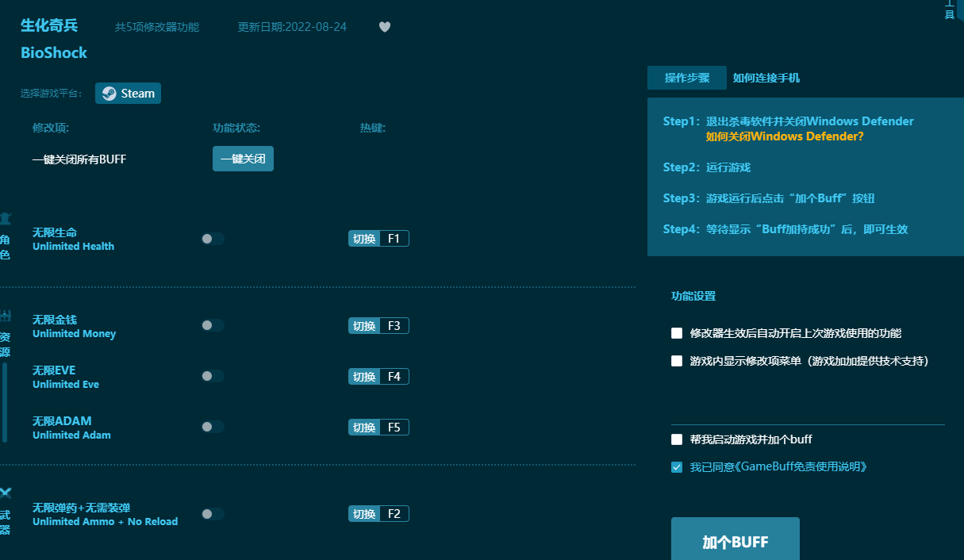Image resolution: width=964 pixels, height=560 pixels.
Task: Click 更新日期:2022-08-24 text
Action: [292, 27]
